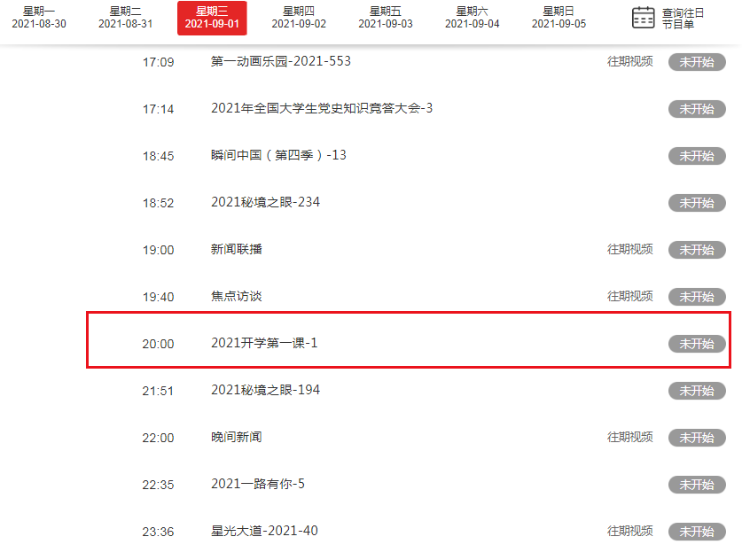Click the 20:00 time entry
Screen dimensions: 742x560
(x=158, y=344)
